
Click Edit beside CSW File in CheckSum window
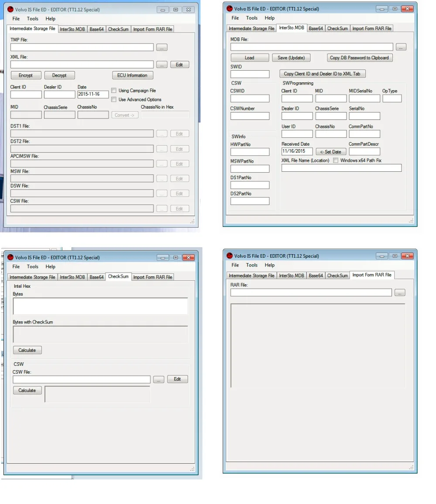[177, 379]
